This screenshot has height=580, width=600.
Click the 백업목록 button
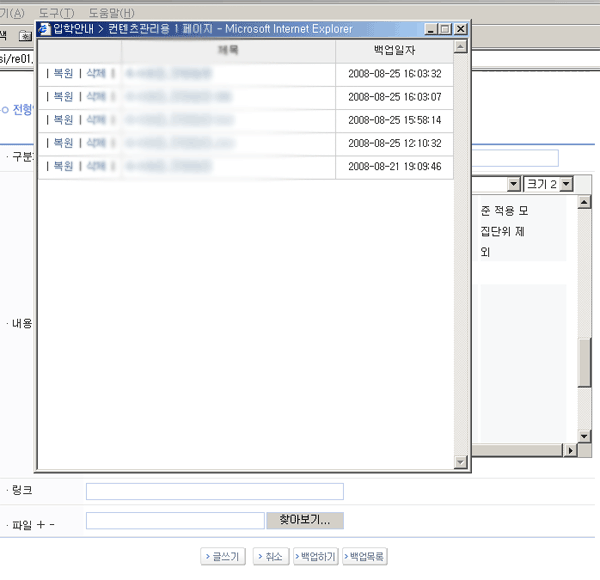tap(365, 556)
